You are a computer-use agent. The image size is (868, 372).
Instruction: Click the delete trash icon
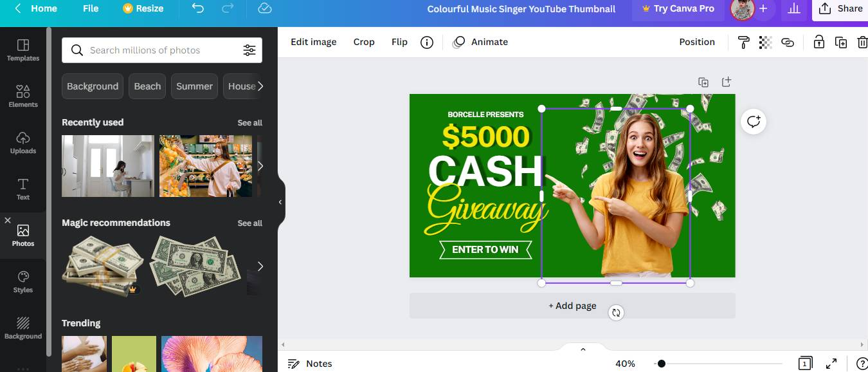pos(862,42)
